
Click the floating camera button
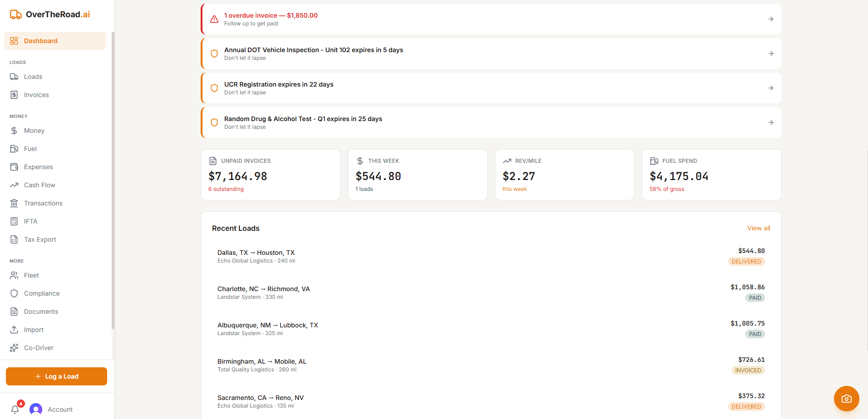click(846, 399)
